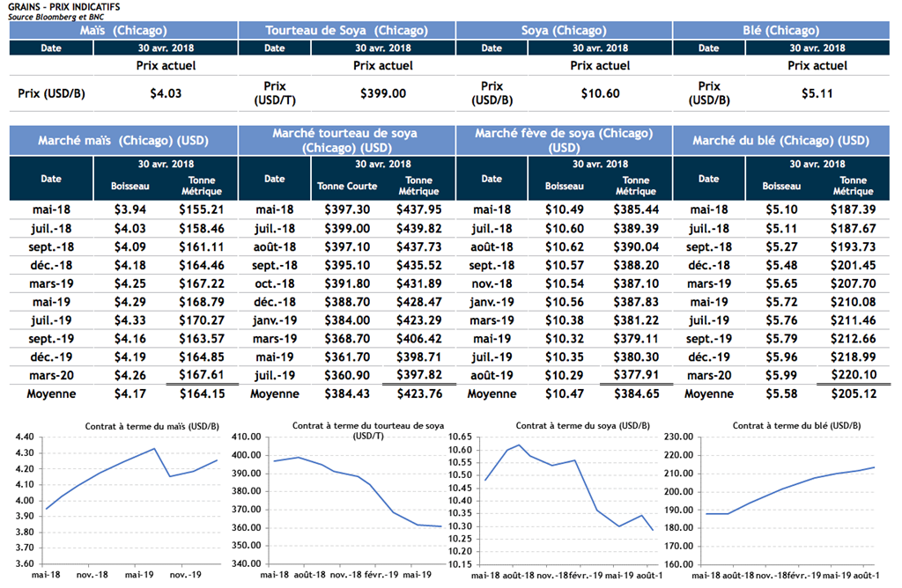The width and height of the screenshot is (902, 588).
Task: Select the 'Maïs (Chicago)' top table header
Action: click(123, 30)
